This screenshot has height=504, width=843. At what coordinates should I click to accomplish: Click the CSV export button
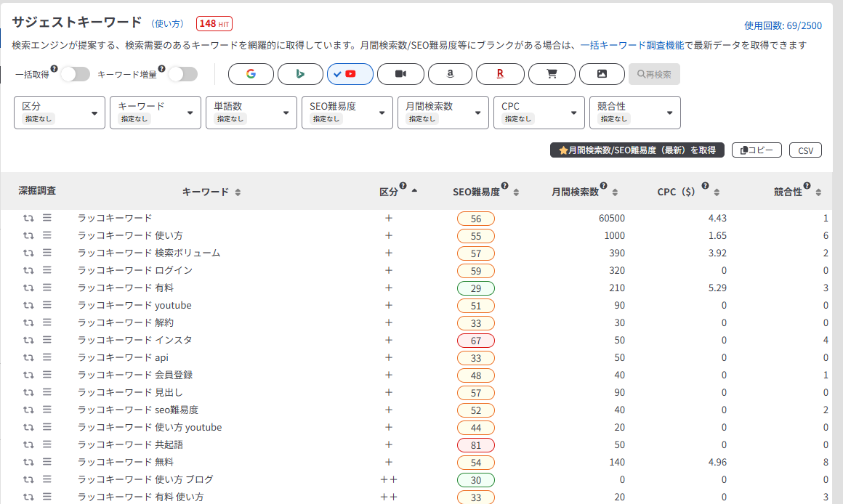tap(805, 150)
